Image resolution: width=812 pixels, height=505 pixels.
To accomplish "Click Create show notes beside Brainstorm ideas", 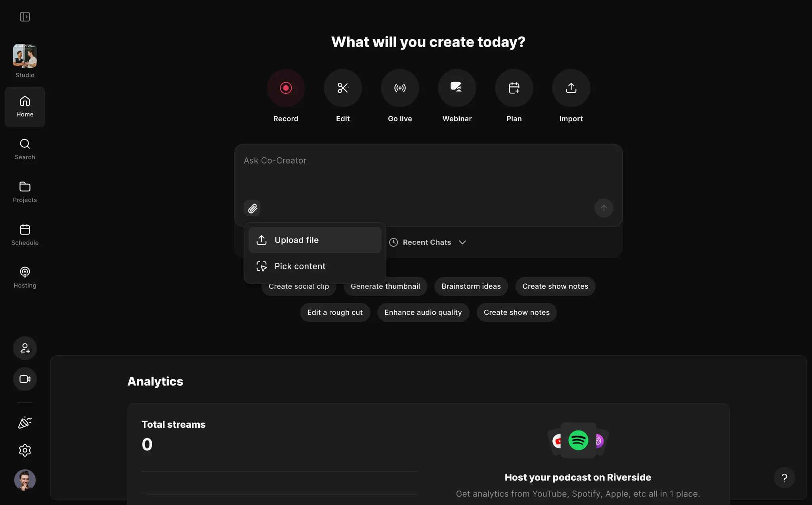I will (555, 286).
